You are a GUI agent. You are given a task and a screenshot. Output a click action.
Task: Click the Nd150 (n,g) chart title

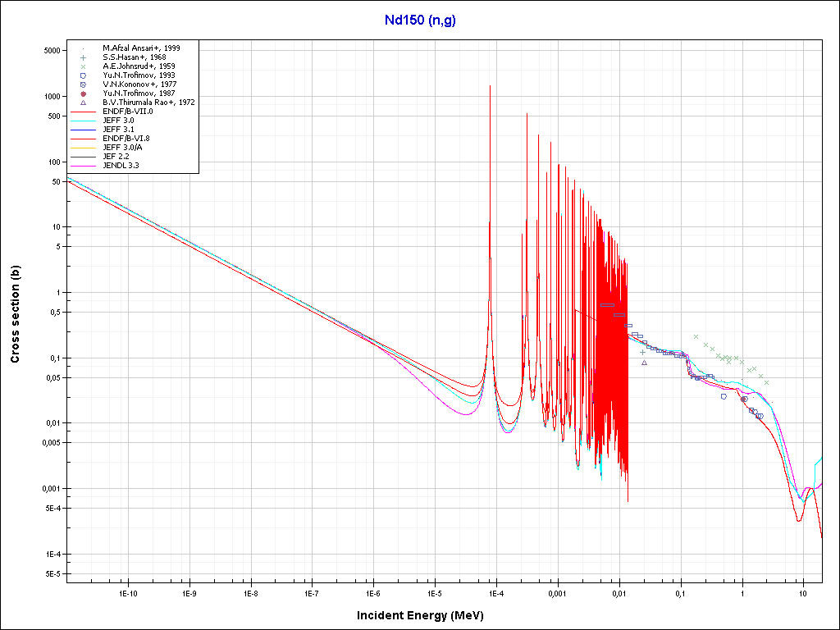pos(420,21)
